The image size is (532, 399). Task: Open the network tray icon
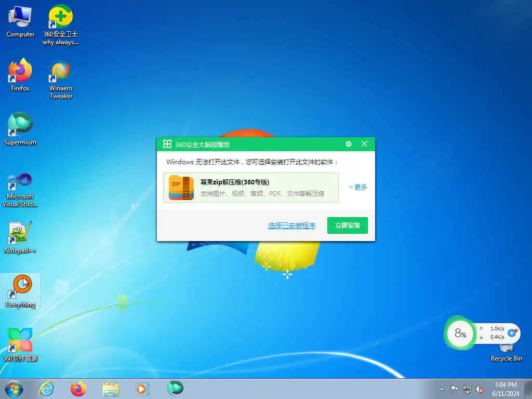467,389
